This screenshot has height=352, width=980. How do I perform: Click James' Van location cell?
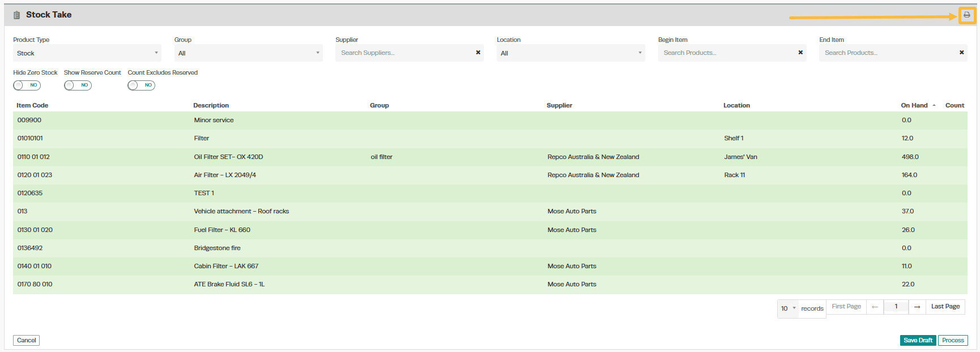(x=740, y=157)
